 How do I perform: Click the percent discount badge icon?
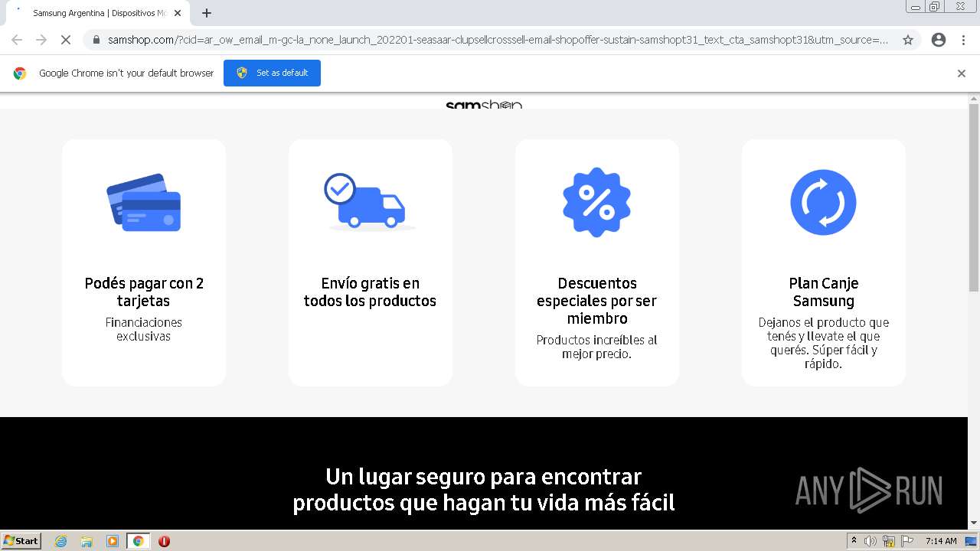tap(596, 202)
